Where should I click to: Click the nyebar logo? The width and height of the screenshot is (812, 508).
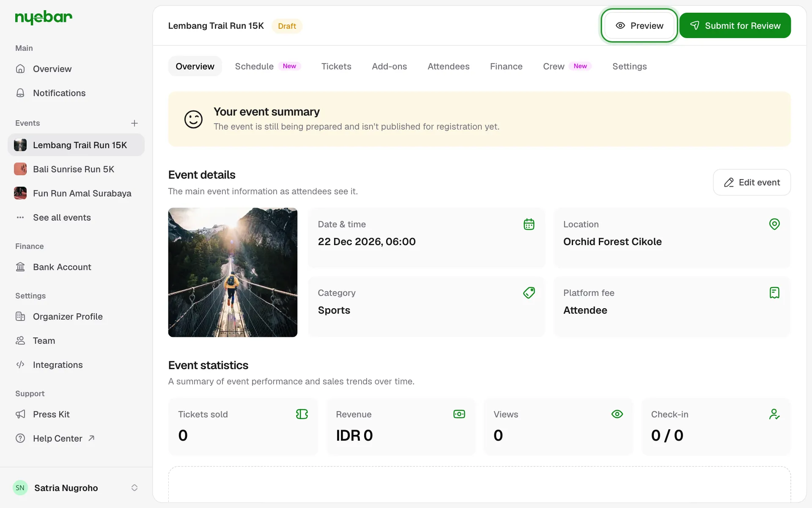(x=44, y=17)
